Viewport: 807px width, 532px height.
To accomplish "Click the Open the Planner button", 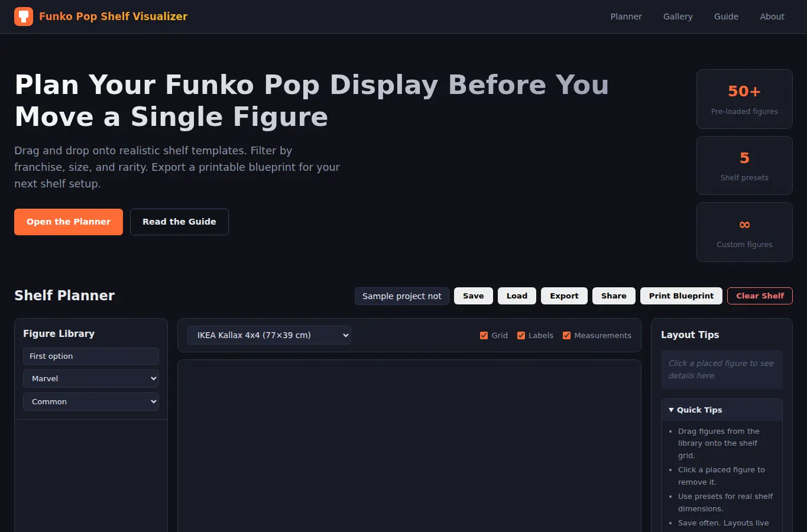I will (x=69, y=222).
